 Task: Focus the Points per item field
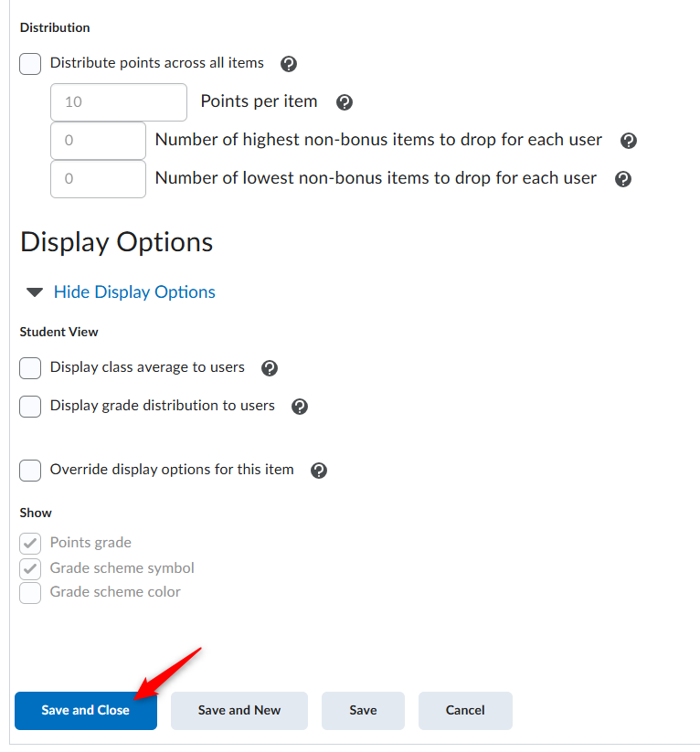(x=119, y=102)
